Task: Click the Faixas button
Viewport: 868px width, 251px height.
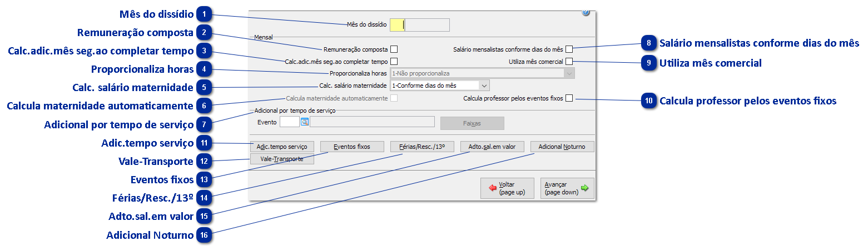Action: pos(472,123)
